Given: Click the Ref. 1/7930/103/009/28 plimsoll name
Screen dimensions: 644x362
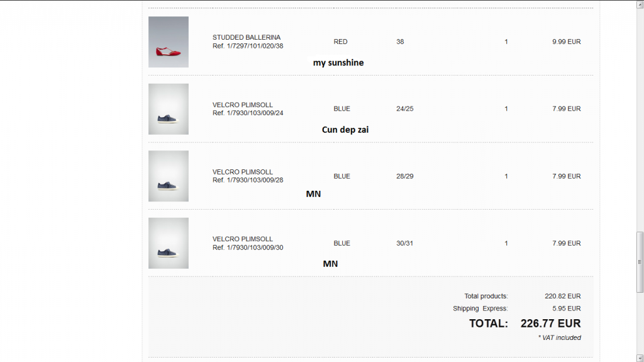Looking at the screenshot, I should pyautogui.click(x=243, y=172).
